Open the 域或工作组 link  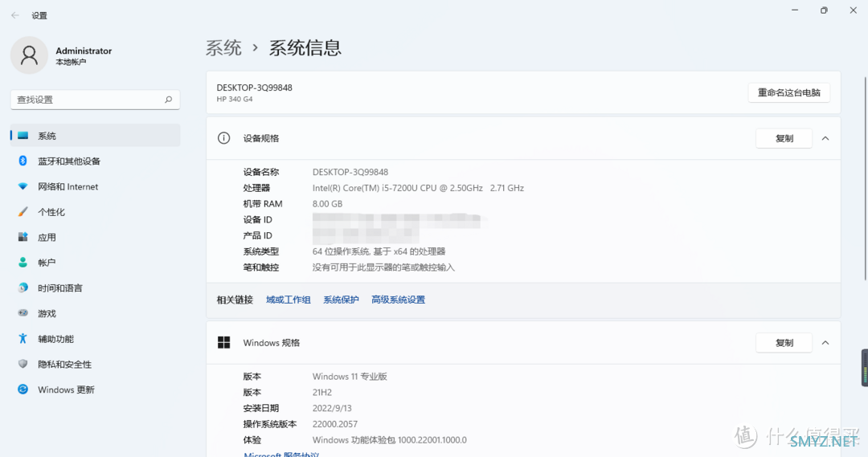pos(289,300)
